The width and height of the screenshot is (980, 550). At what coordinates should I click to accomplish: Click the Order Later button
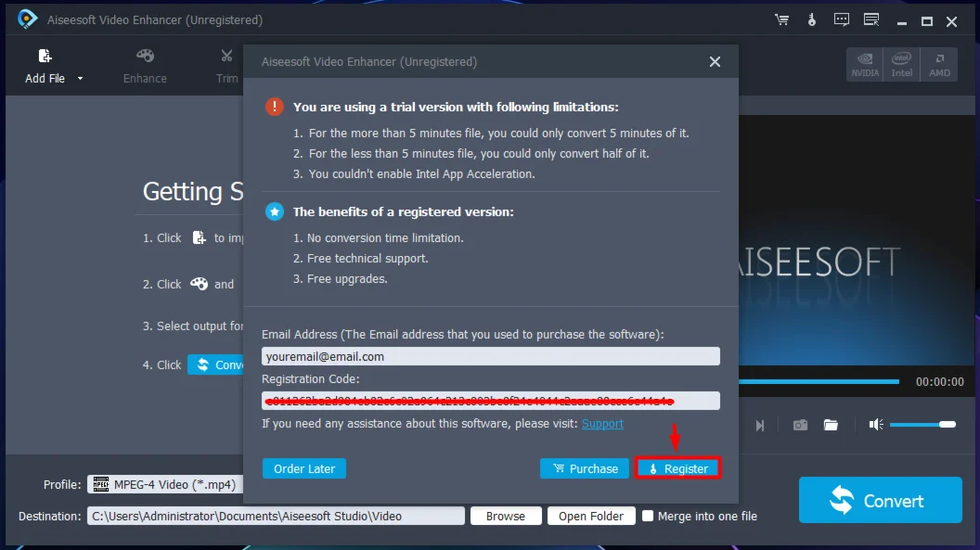(304, 468)
